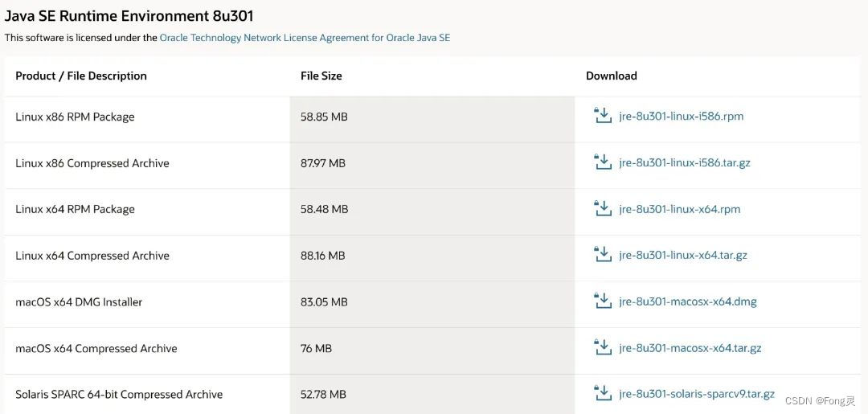Download jre-8u301-solaris-sparcv9.tar.gz file link

click(x=696, y=395)
